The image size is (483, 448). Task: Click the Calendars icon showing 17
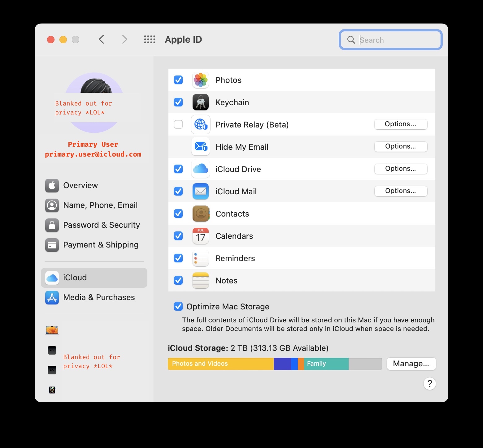click(201, 236)
